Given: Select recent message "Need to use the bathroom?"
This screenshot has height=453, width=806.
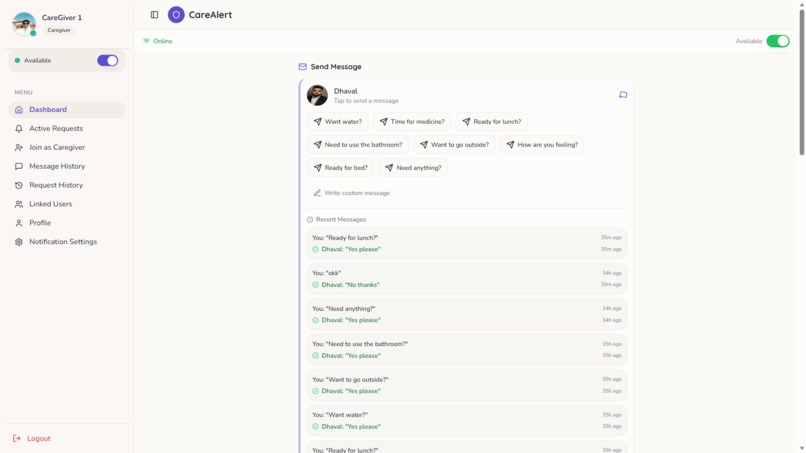Looking at the screenshot, I should click(x=467, y=350).
